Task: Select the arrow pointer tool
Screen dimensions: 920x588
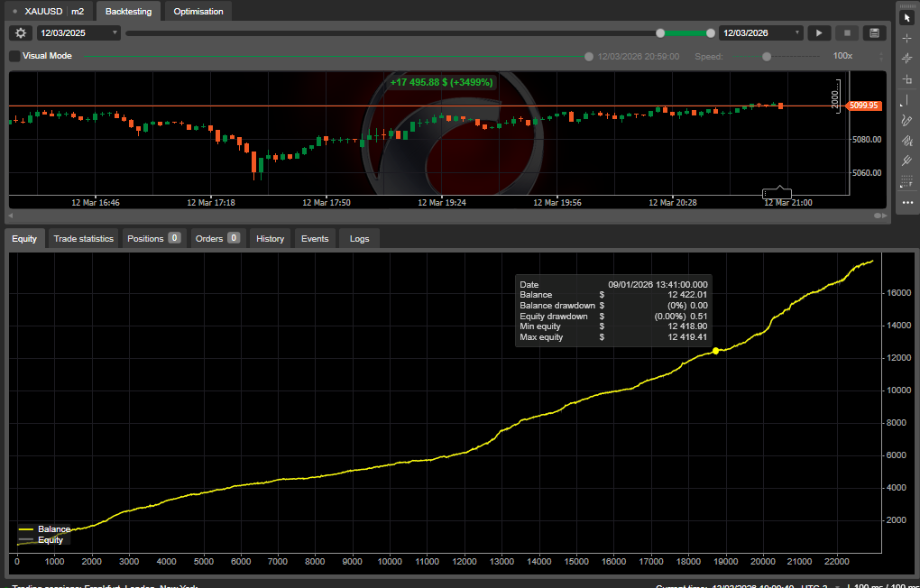Action: point(906,17)
